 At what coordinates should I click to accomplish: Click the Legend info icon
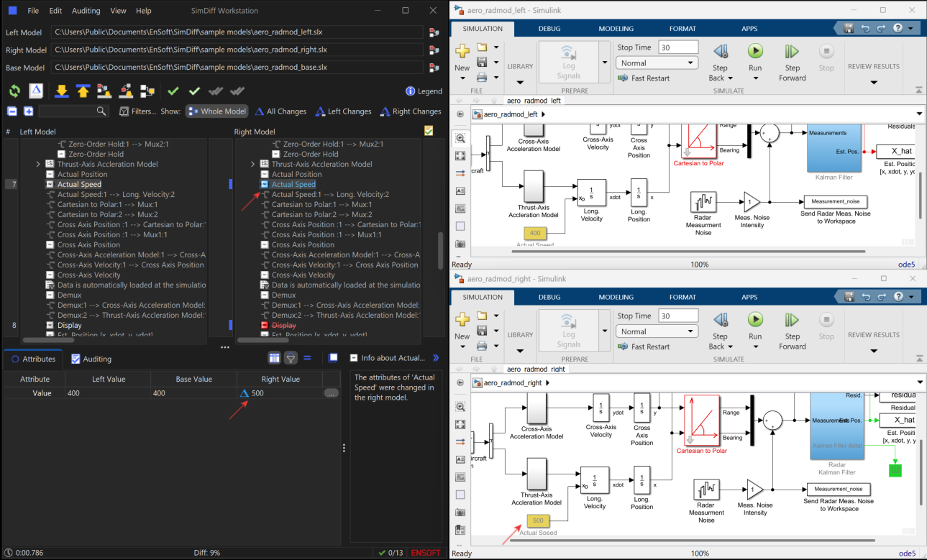[411, 91]
